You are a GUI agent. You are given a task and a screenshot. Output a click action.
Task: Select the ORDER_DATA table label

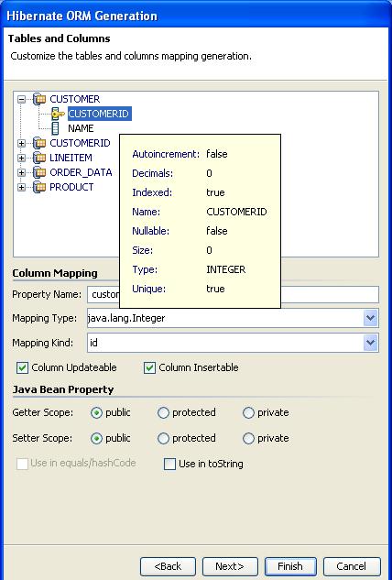[81, 172]
